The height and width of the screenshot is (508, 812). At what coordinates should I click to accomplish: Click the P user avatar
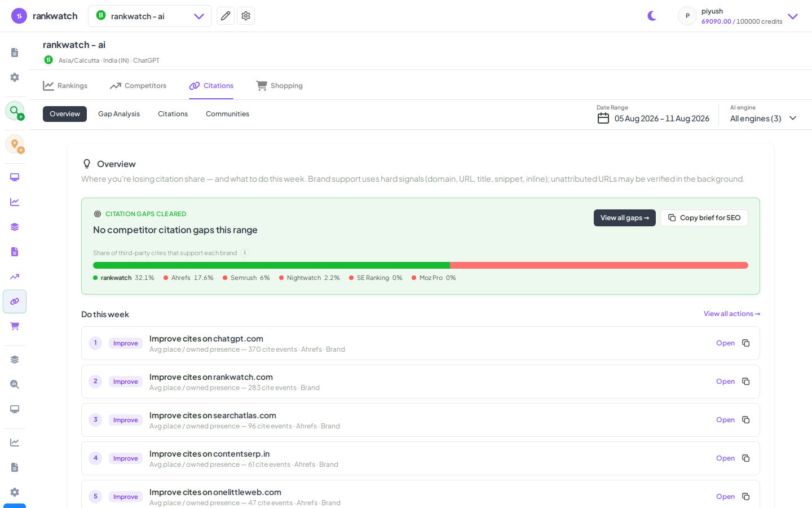click(687, 16)
